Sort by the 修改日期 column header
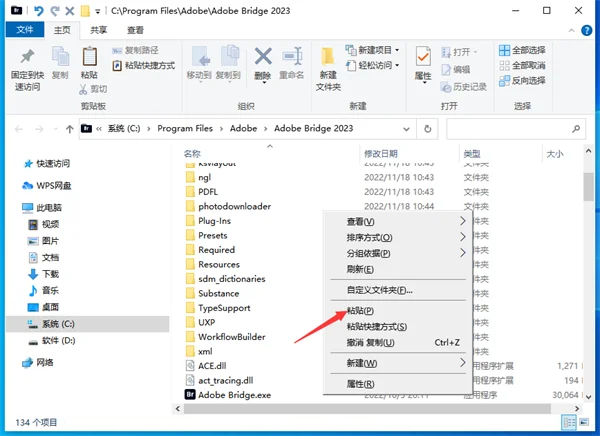This screenshot has height=436, width=600. coord(381,154)
